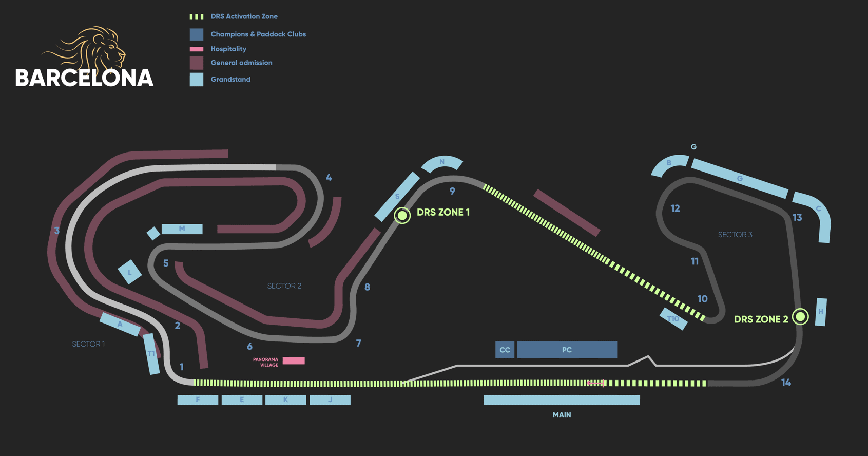The height and width of the screenshot is (456, 868).
Task: Click the Champions & Paddock Clubs legend swatch
Action: 197,34
